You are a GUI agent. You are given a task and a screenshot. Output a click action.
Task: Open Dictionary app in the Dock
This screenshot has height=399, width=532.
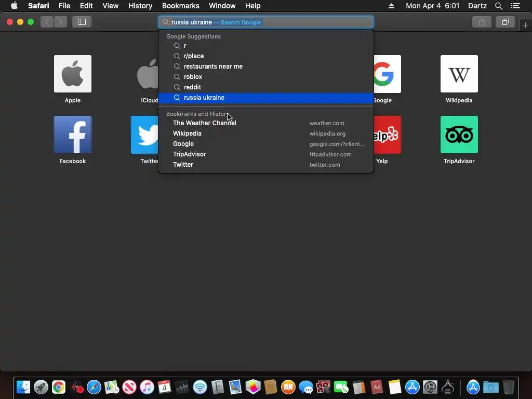(x=377, y=387)
